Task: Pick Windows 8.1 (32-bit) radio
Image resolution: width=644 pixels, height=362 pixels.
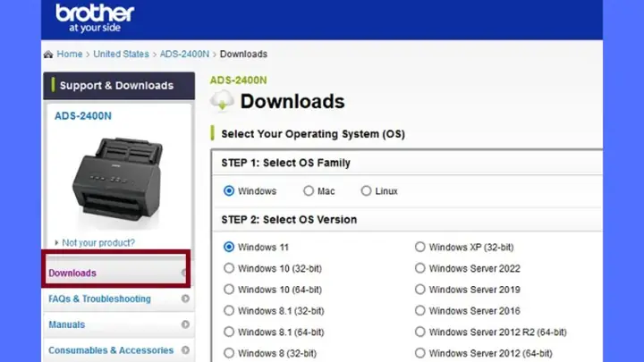Action: (229, 311)
